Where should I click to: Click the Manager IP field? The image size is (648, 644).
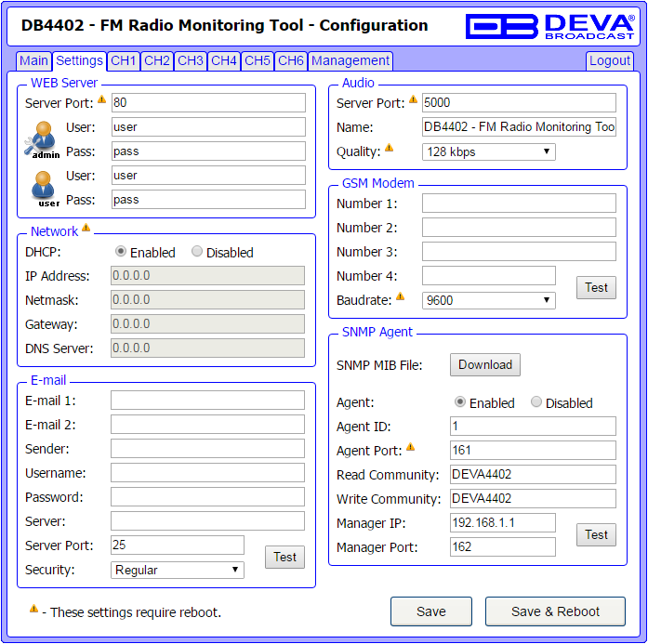503,523
